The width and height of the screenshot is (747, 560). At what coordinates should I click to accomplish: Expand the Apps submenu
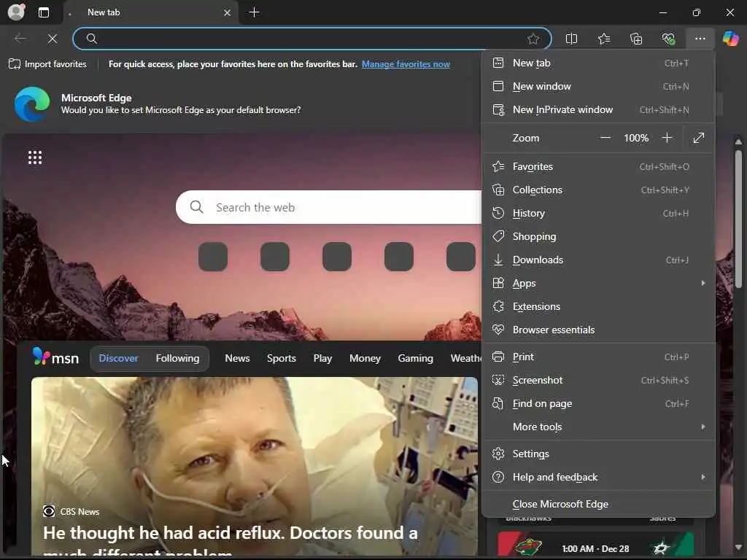pos(598,284)
